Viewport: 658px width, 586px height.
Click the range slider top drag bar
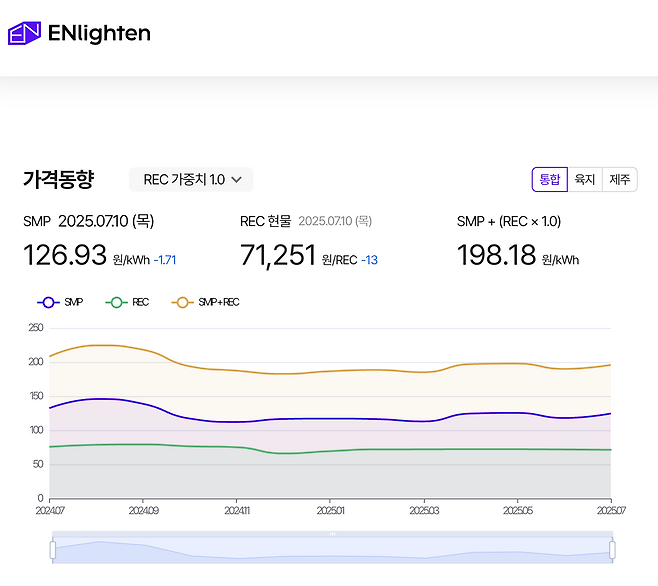tap(332, 534)
